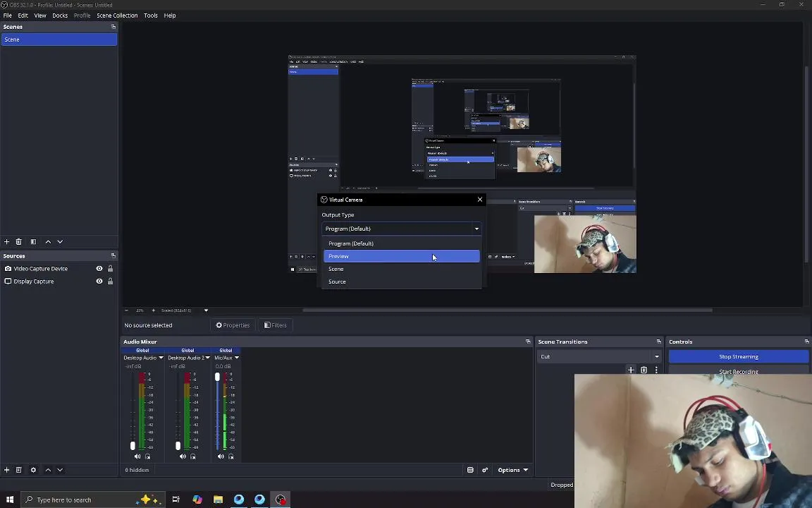Image resolution: width=812 pixels, height=508 pixels.
Task: Move source down with Sources down arrow
Action: coord(60,470)
